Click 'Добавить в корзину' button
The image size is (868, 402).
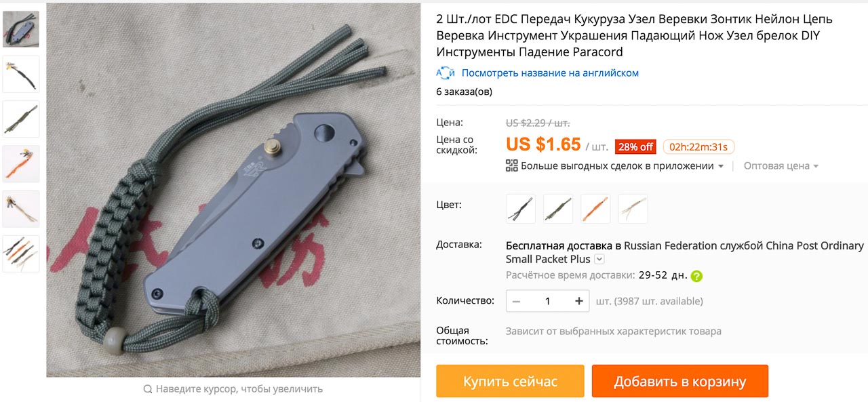680,381
